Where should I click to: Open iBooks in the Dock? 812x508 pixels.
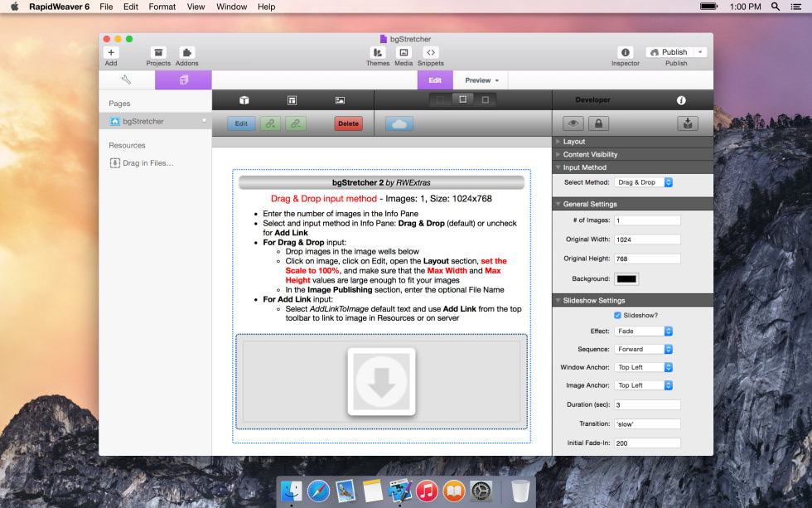[454, 491]
